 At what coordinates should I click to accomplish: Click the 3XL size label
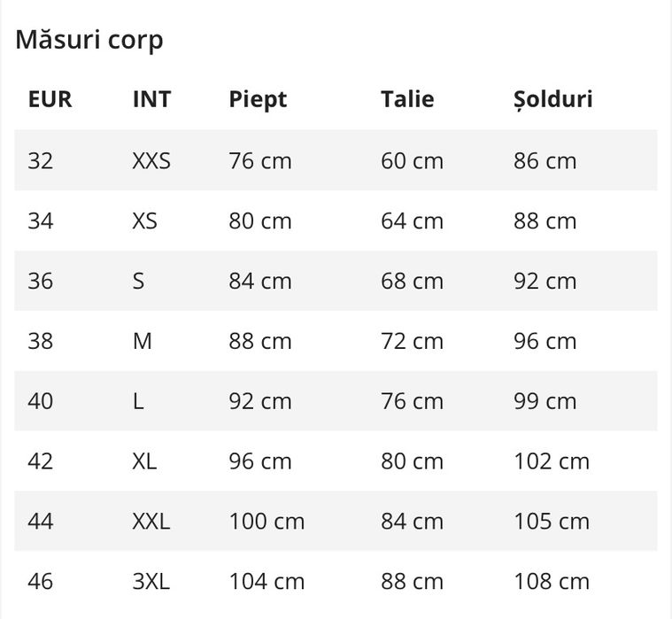click(x=151, y=582)
